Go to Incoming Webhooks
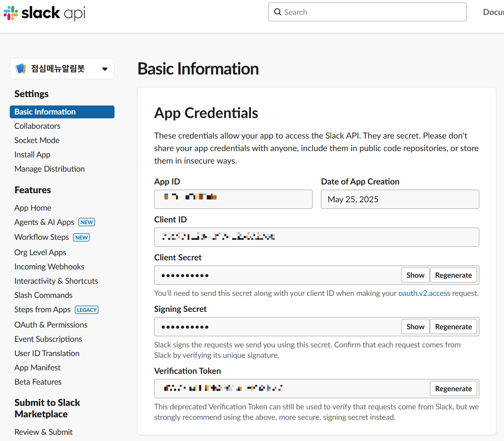Viewport: 504px width, 441px height. pyautogui.click(x=49, y=267)
